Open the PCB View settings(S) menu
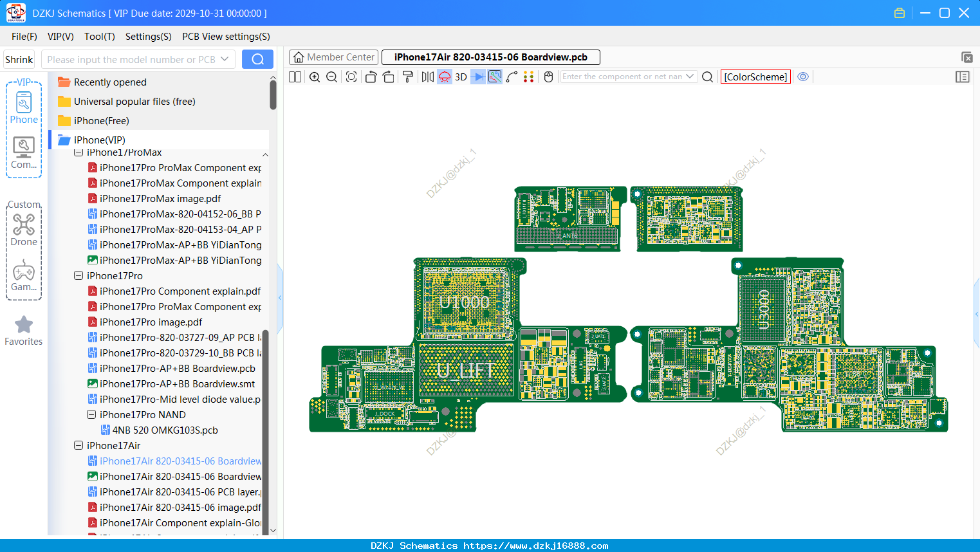980x552 pixels. 226,37
